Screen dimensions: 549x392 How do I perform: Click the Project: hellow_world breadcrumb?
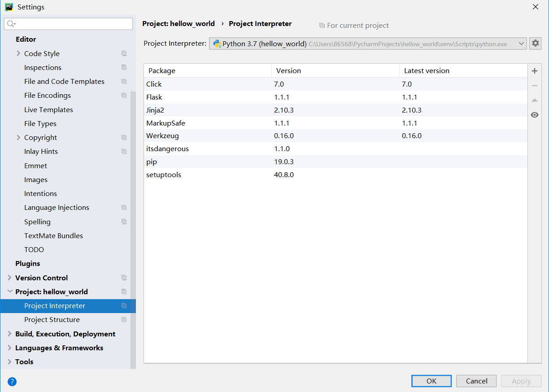pyautogui.click(x=179, y=24)
